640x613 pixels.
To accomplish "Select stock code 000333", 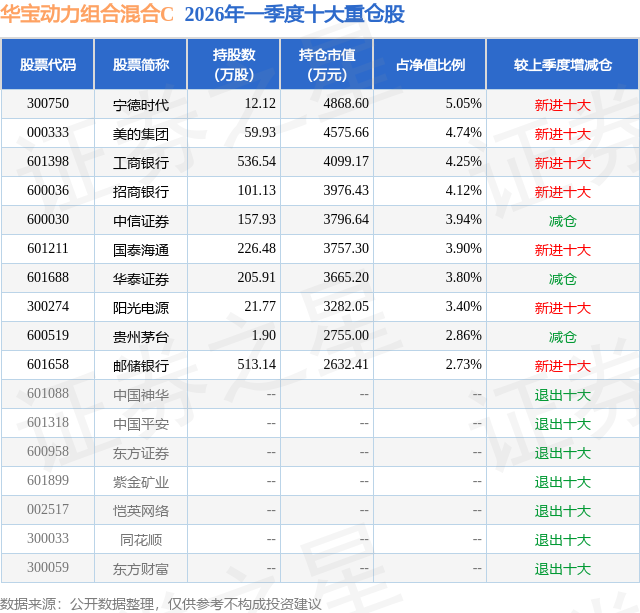I will [x=48, y=133].
